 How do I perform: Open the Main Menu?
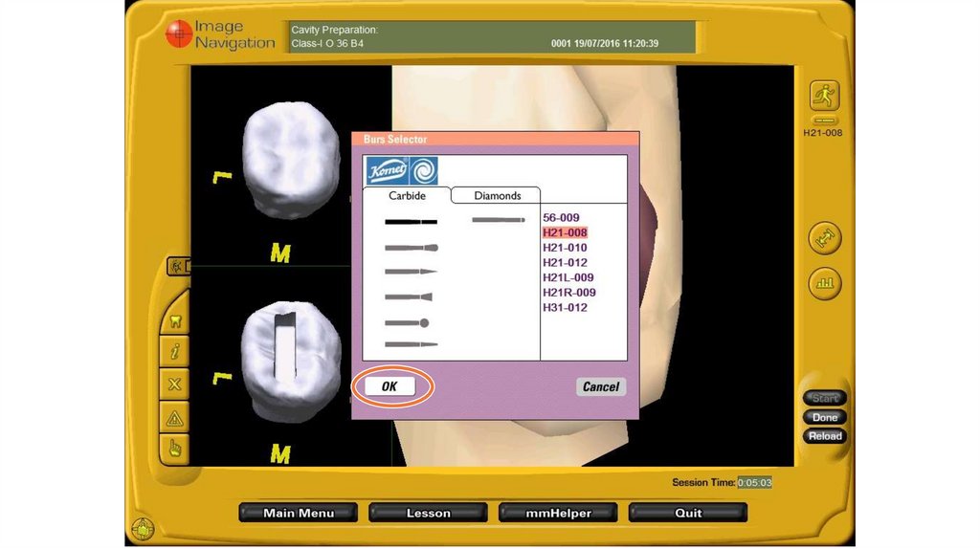click(x=299, y=513)
